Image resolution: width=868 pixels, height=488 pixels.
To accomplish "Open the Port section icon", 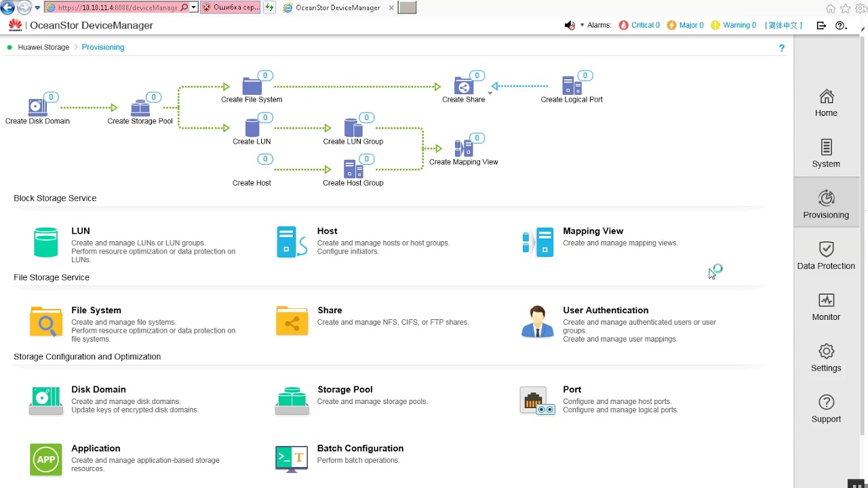I will pyautogui.click(x=538, y=401).
